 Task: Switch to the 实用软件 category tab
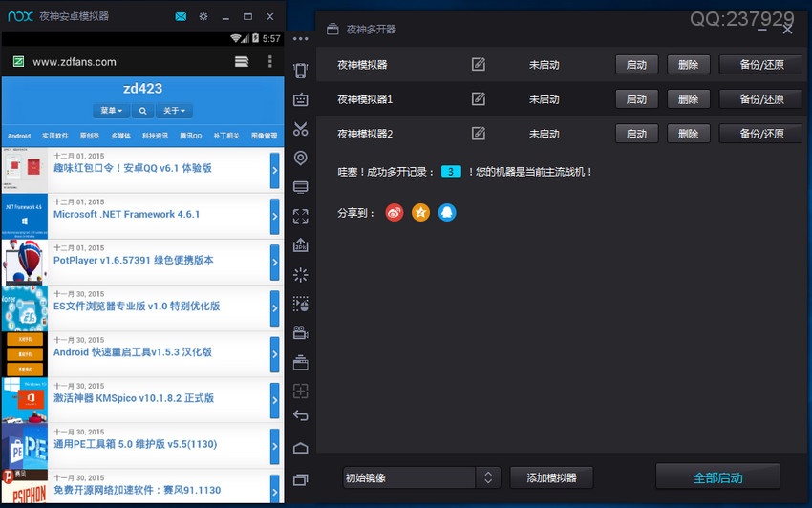(x=54, y=136)
